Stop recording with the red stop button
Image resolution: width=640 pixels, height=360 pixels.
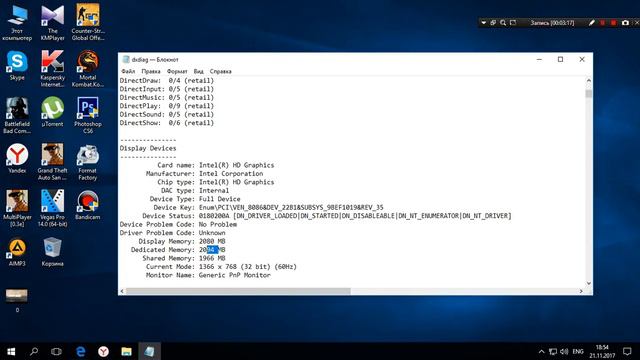click(613, 23)
